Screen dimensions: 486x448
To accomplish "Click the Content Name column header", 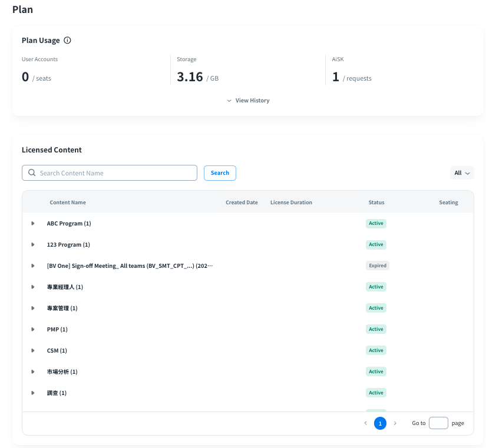I will click(68, 203).
